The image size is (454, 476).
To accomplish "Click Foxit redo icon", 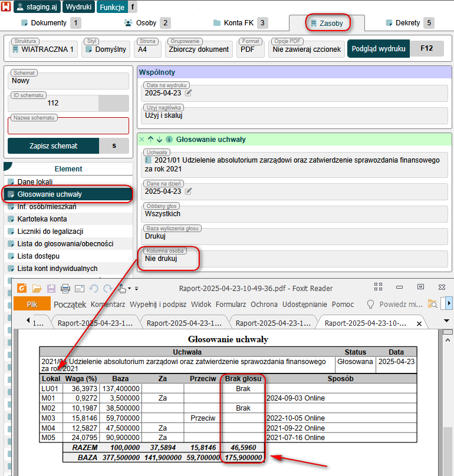I will point(108,289).
